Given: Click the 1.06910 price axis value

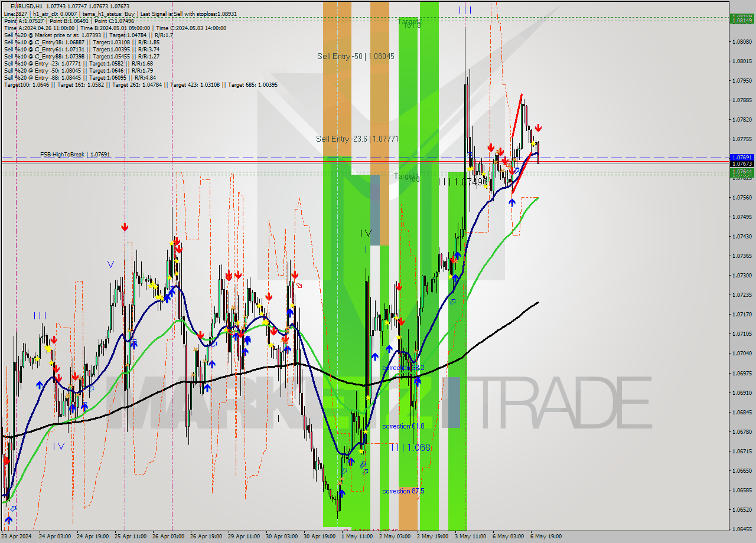Looking at the screenshot, I should click(742, 392).
